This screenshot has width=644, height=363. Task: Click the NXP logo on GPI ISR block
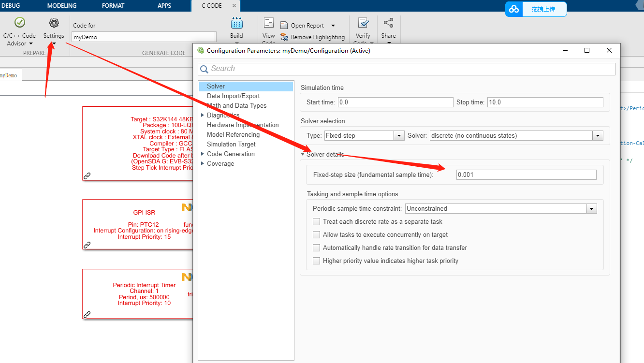tap(187, 207)
